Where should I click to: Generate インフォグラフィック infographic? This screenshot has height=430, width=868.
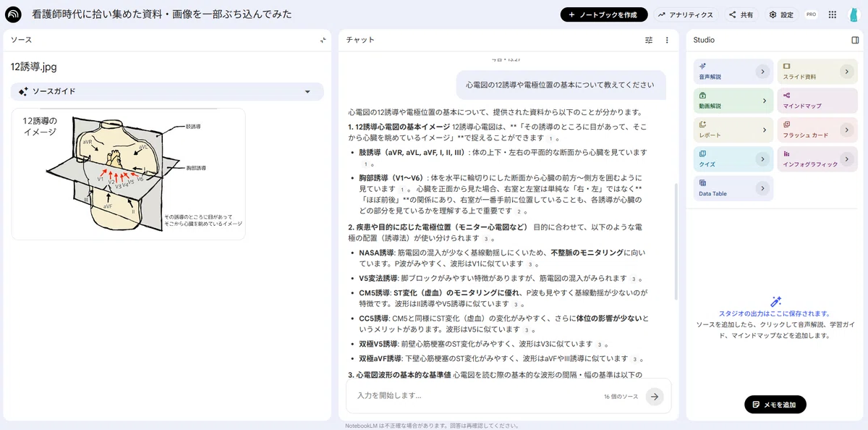tap(817, 159)
